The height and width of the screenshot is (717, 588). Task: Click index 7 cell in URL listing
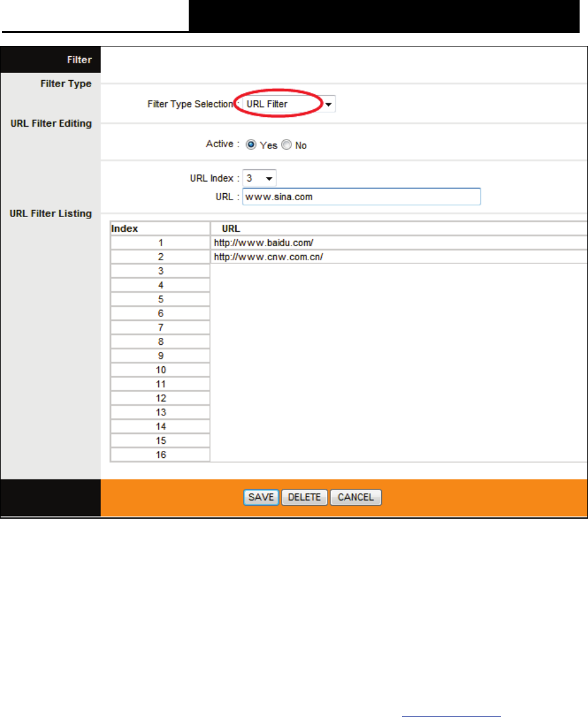[x=160, y=328]
